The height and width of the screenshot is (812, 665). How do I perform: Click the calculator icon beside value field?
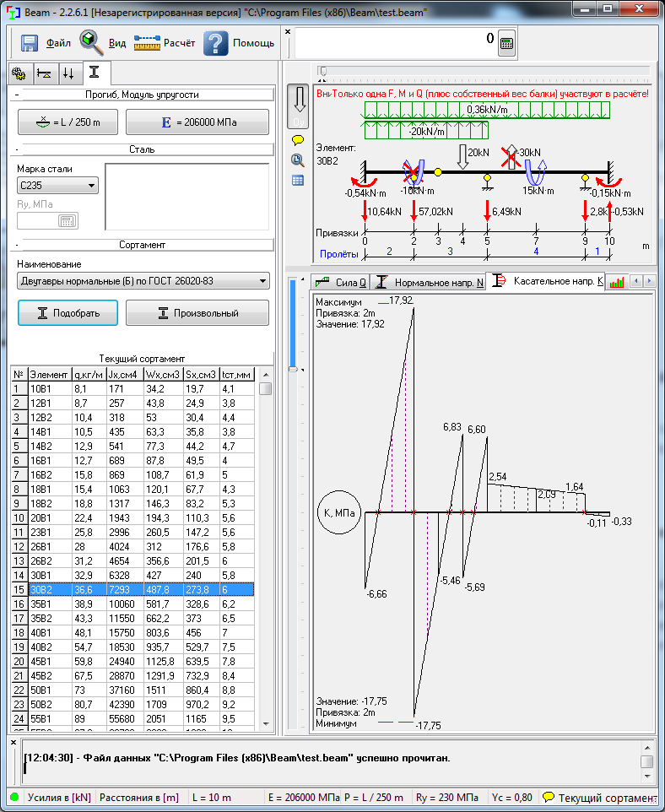click(x=506, y=44)
